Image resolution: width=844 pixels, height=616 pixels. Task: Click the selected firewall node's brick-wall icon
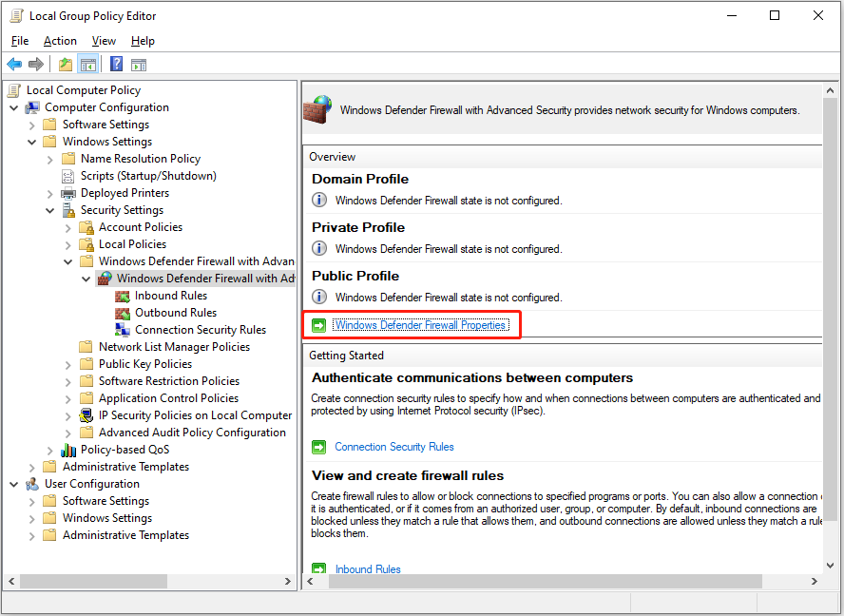click(105, 279)
